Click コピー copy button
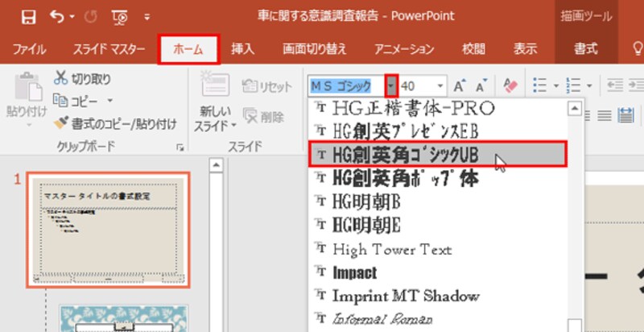This screenshot has height=332, width=644. (76, 101)
